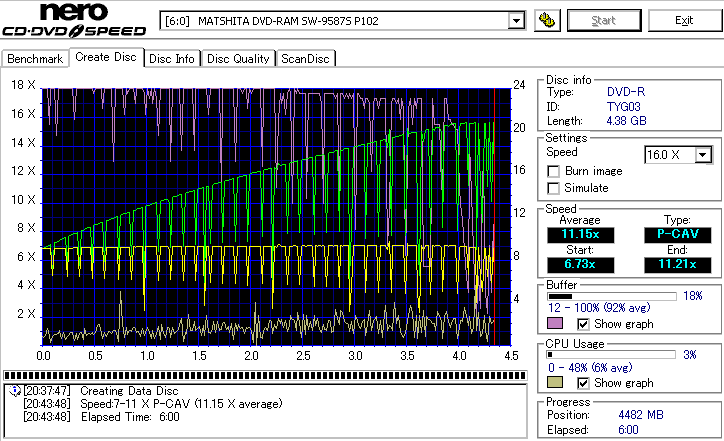
Task: Toggle Show graph under Buffer
Action: point(584,324)
